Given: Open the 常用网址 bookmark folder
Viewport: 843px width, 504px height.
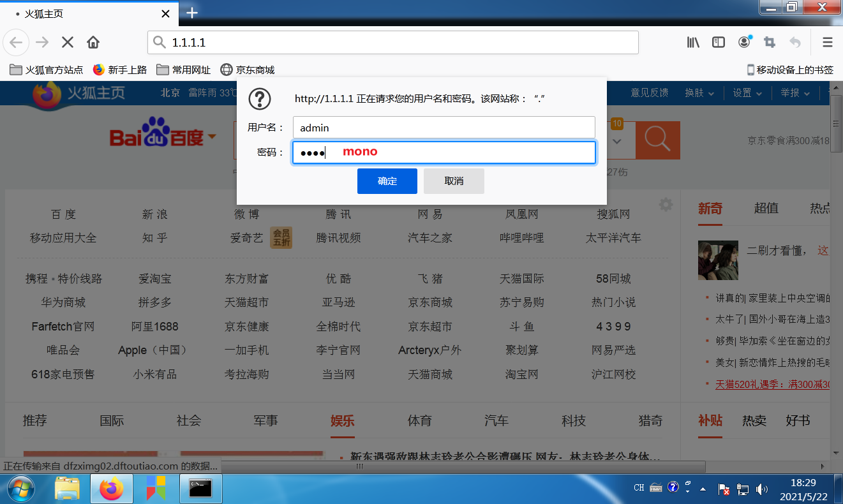Looking at the screenshot, I should tap(184, 70).
